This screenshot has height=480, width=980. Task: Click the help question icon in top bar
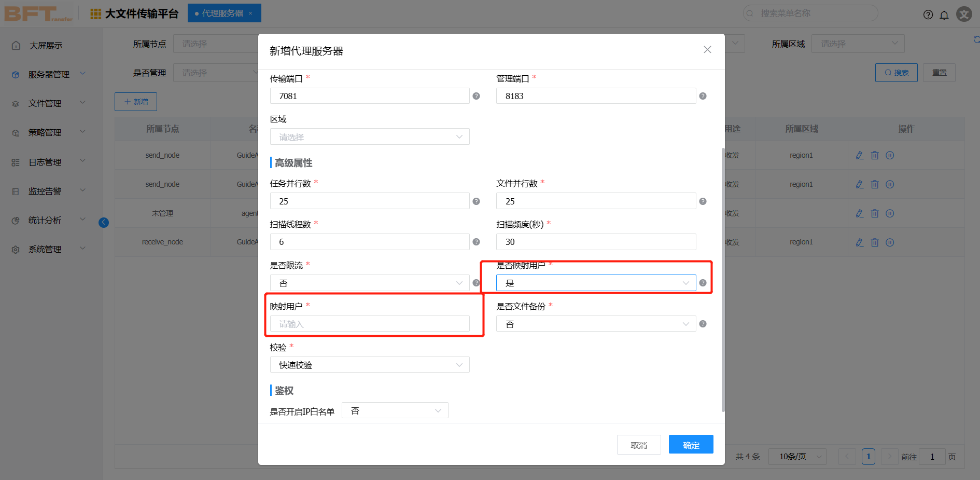coord(928,15)
